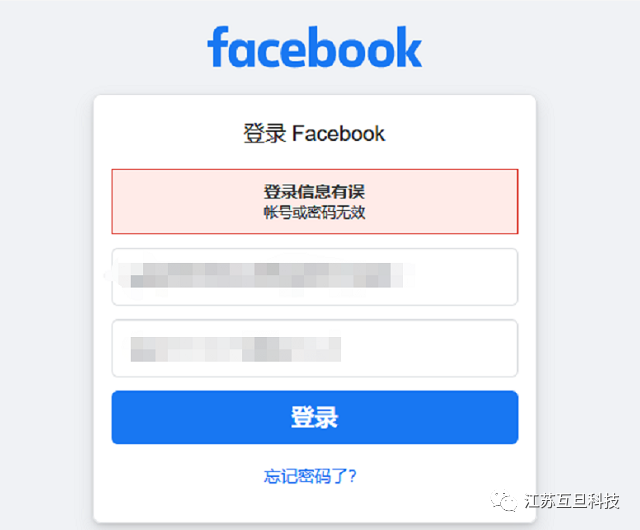
Task: Open the 忘记密码了? link
Action: pos(310,476)
